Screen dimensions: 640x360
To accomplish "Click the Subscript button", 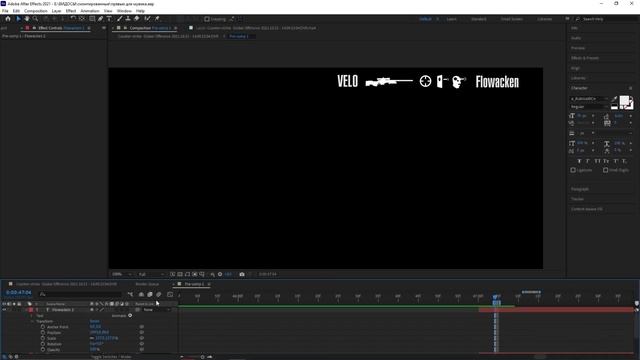I will tap(624, 161).
